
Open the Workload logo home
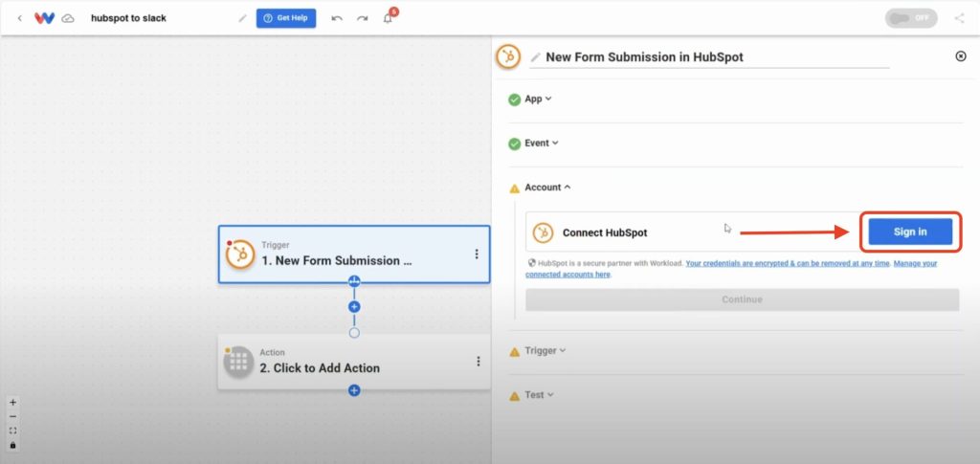pos(44,19)
